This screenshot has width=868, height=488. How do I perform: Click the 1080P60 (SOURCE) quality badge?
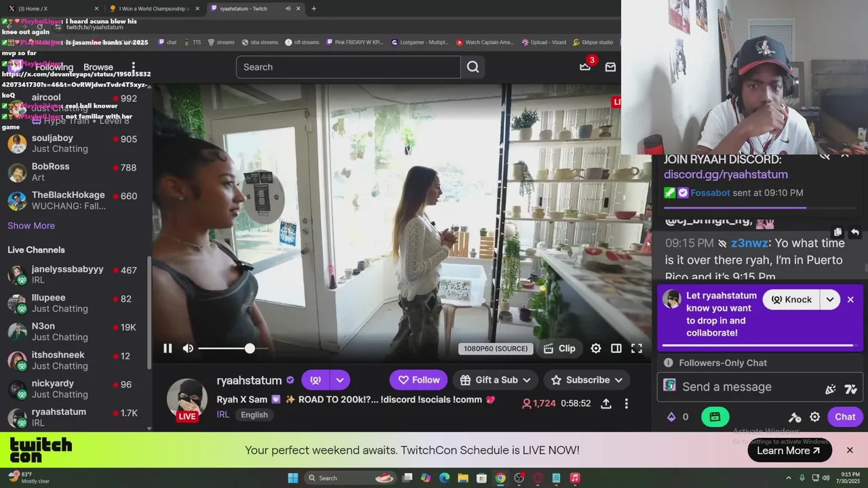496,348
